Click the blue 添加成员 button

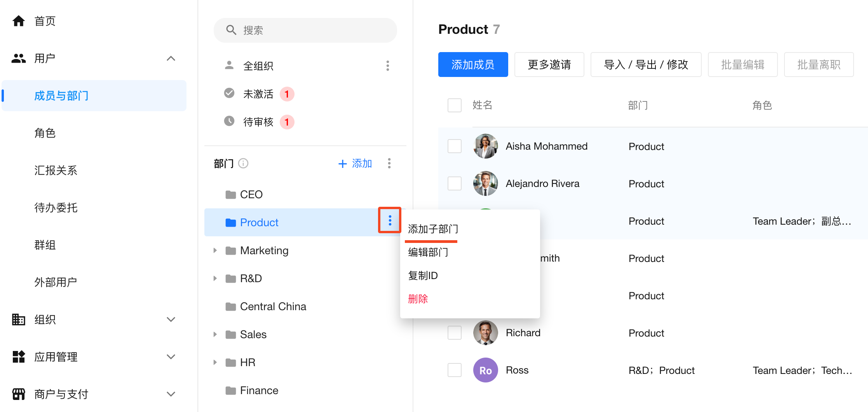pos(473,65)
